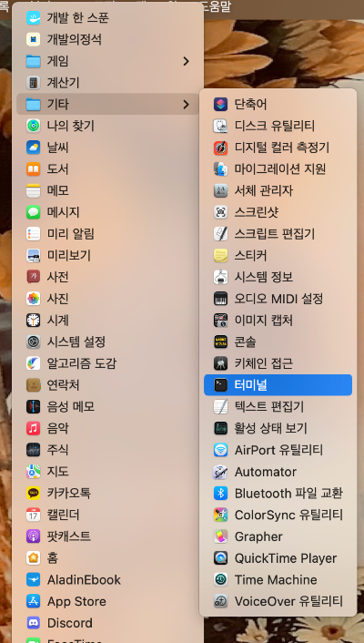Viewport: 364px width, 643px height.
Task: Click the 음악 Music icon
Action: click(x=33, y=428)
